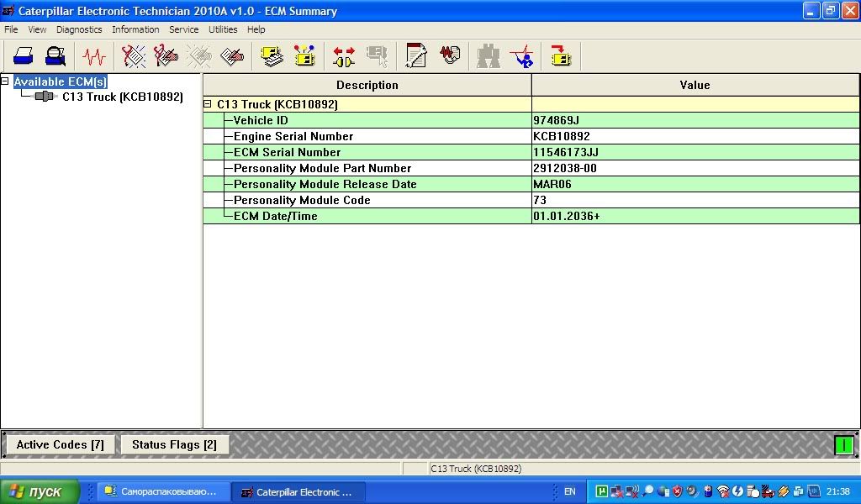Click the waveform with document toolbar icon
This screenshot has width=861, height=504.
(x=450, y=56)
